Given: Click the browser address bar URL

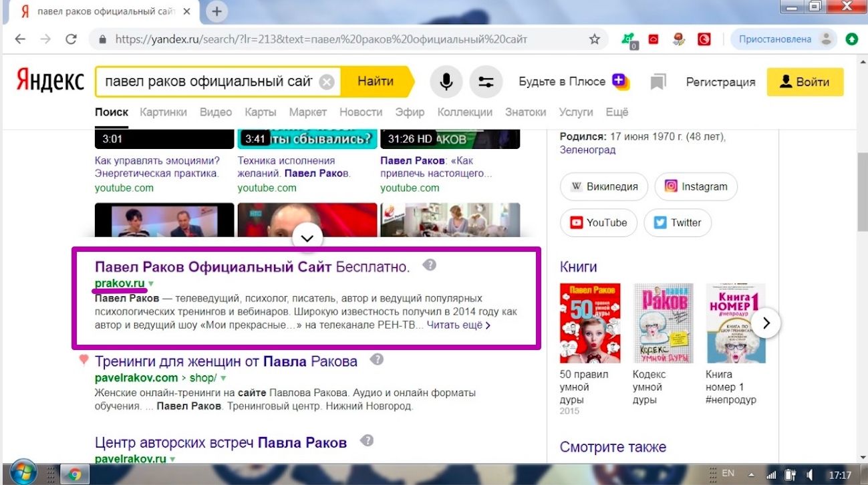Looking at the screenshot, I should click(321, 39).
